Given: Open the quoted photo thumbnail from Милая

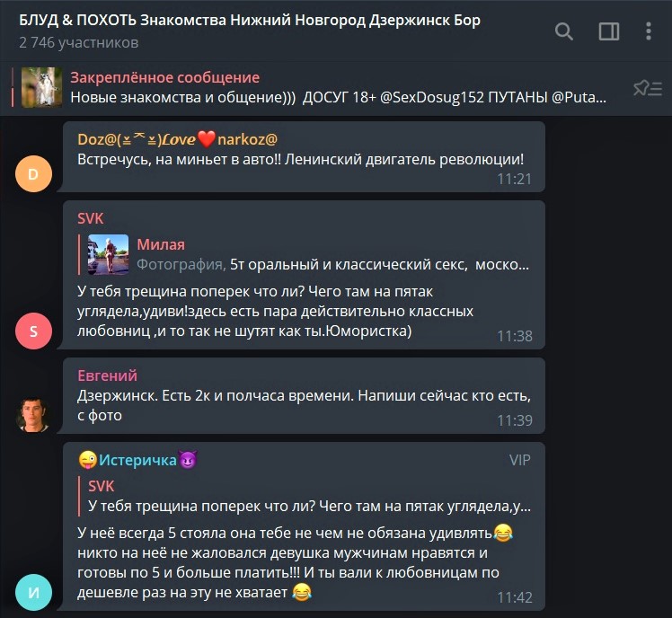Looking at the screenshot, I should pyautogui.click(x=108, y=254).
